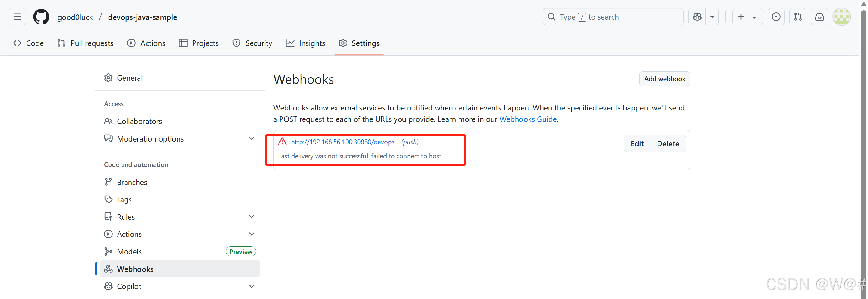The image size is (868, 299).
Task: Open the Copilot chat icon in header
Action: click(x=697, y=17)
